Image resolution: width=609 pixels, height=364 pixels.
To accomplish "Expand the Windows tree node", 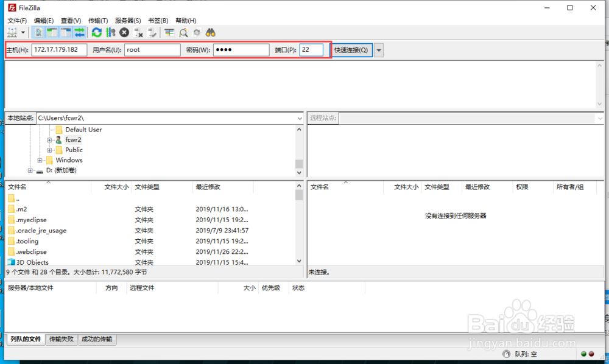I will click(40, 160).
